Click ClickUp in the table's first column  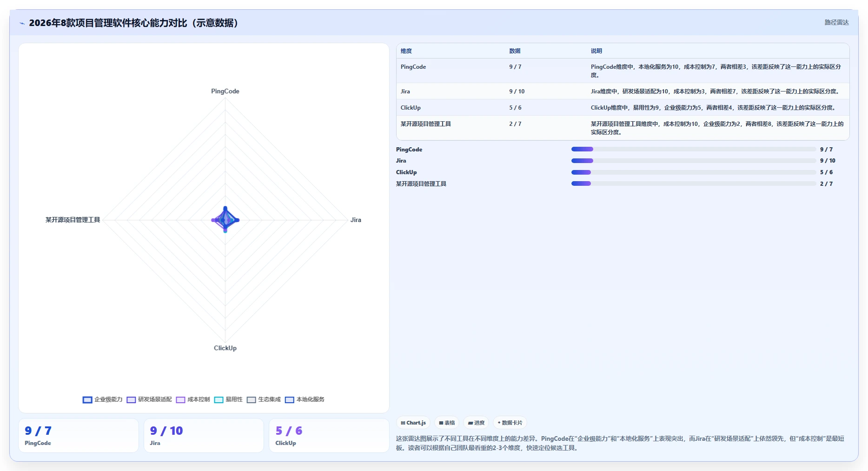(x=411, y=108)
